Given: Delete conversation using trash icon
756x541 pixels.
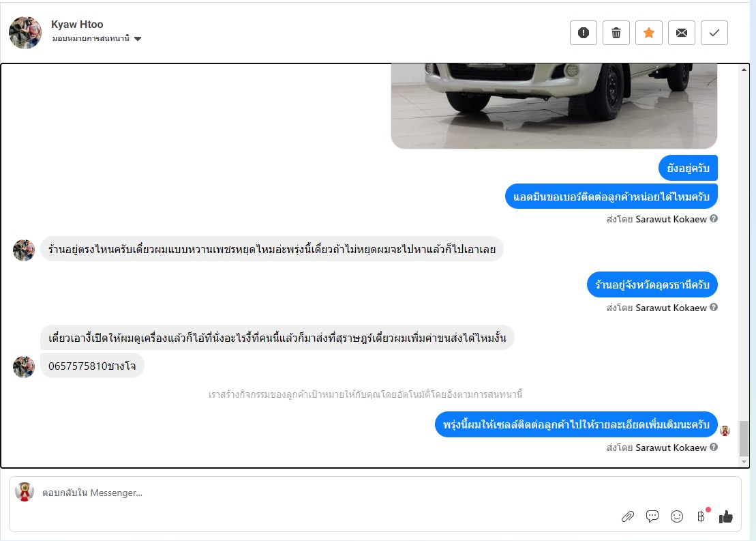Looking at the screenshot, I should [x=616, y=33].
